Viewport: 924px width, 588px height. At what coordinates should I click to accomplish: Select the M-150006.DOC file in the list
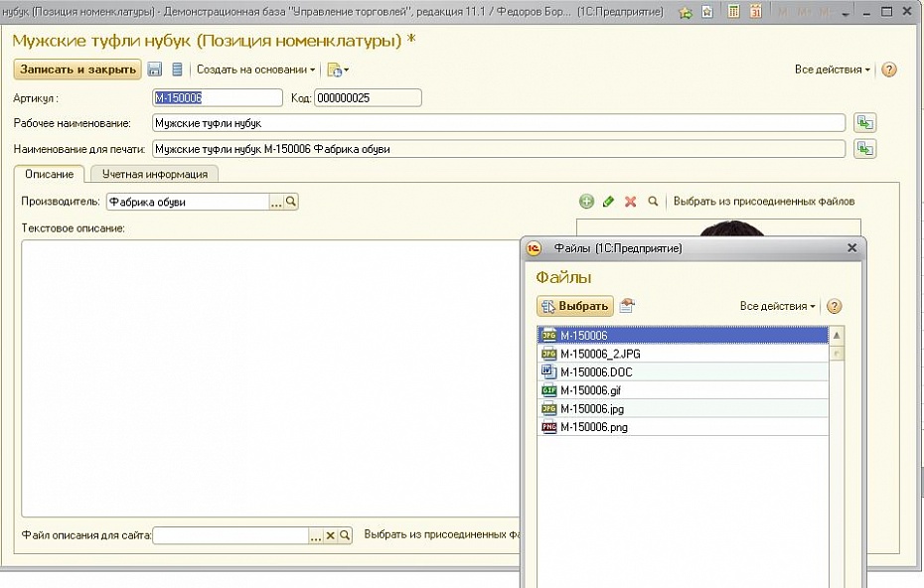(x=596, y=371)
